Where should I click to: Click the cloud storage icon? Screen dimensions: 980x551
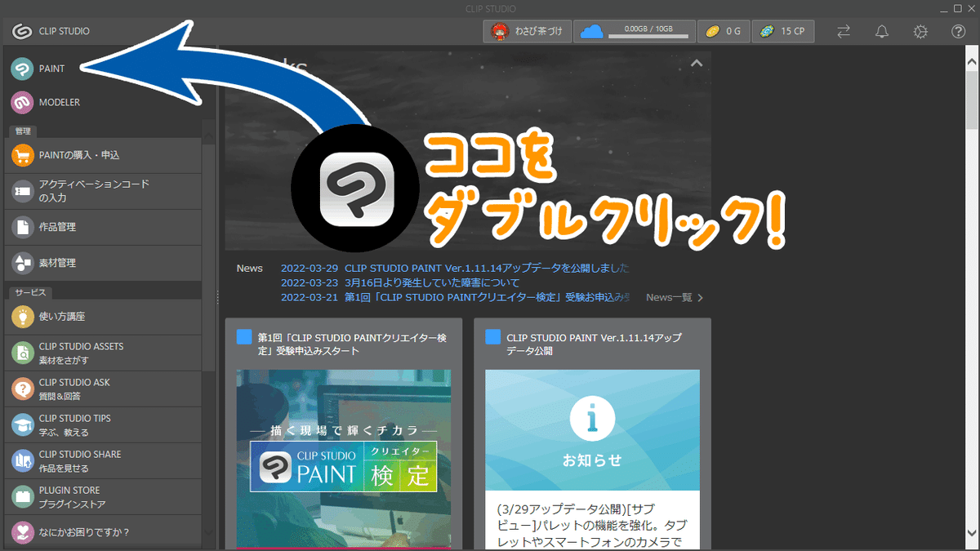tap(592, 32)
